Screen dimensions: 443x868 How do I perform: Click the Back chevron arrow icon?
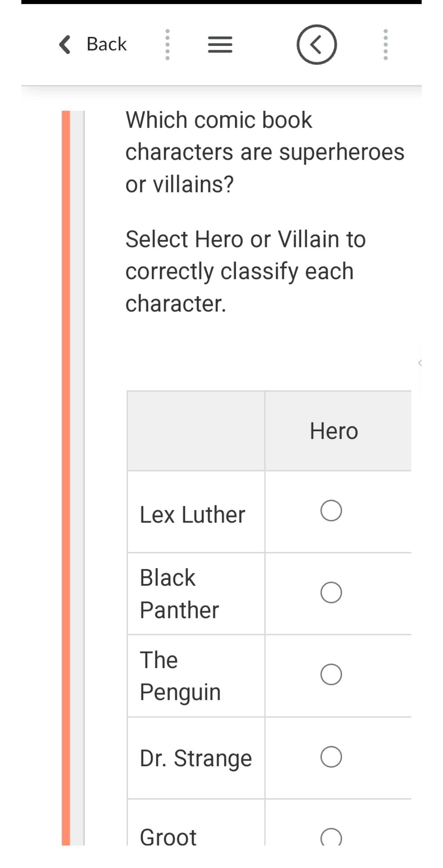[65, 44]
